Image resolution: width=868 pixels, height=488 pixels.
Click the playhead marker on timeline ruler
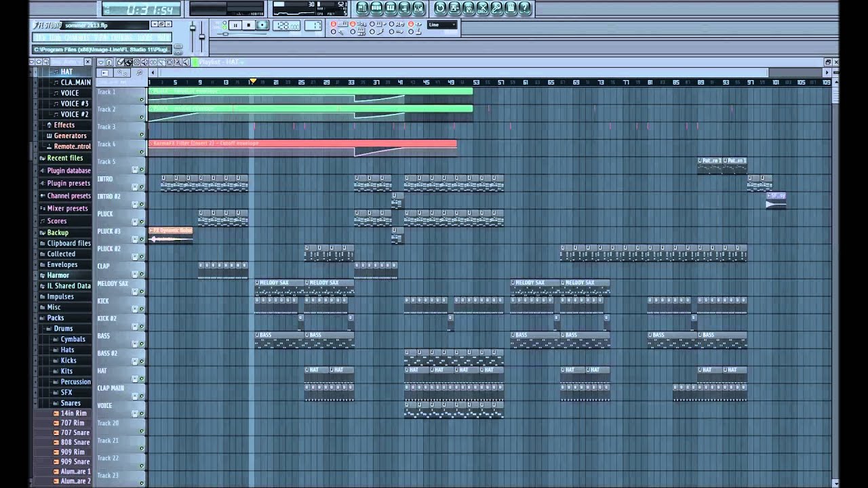[x=252, y=81]
